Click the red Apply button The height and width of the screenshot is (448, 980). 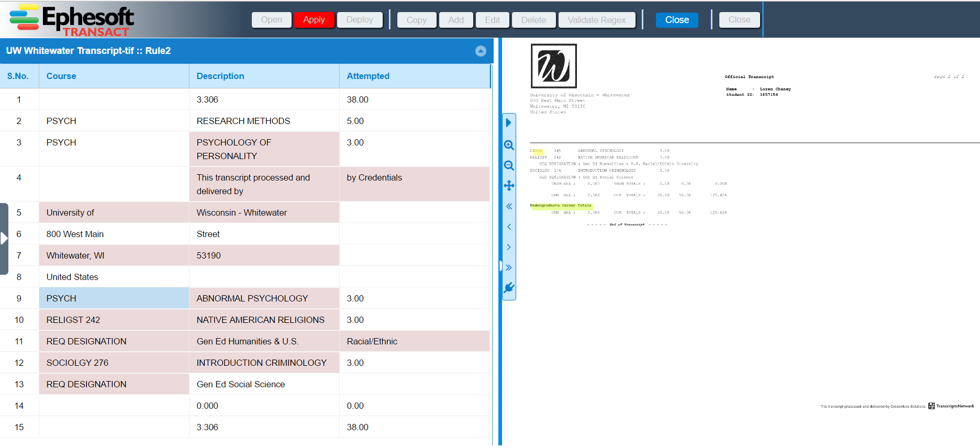[314, 20]
